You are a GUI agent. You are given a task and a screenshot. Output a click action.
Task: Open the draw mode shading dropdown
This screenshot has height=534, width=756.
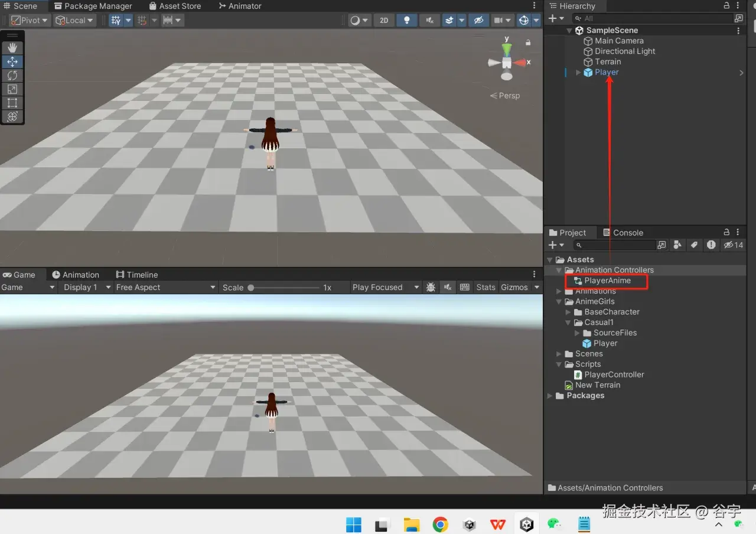(359, 20)
